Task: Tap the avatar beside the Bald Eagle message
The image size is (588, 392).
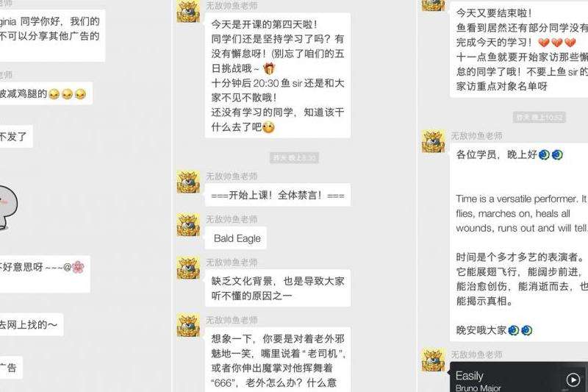Action: (x=188, y=225)
